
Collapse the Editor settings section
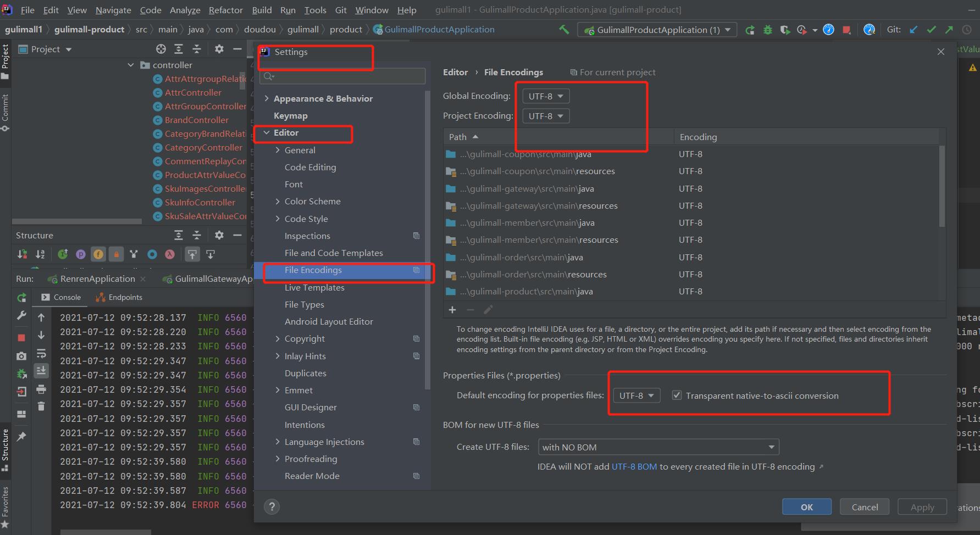[x=267, y=132]
